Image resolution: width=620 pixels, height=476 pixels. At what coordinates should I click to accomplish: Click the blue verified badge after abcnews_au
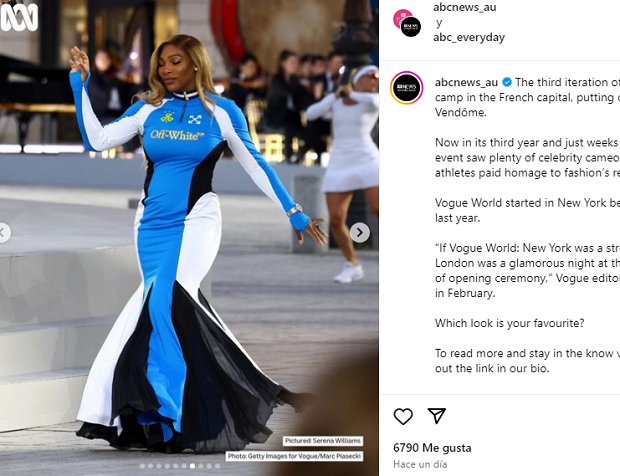pos(507,82)
